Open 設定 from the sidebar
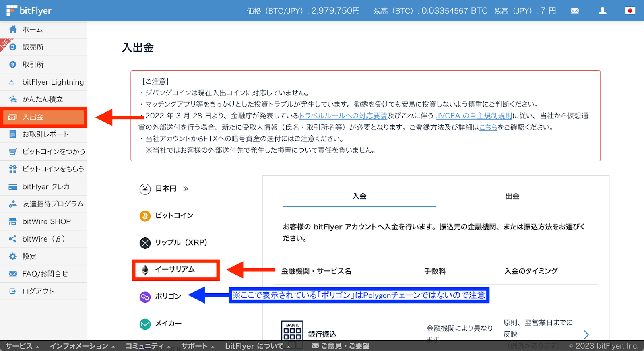644x351 pixels. [43, 256]
